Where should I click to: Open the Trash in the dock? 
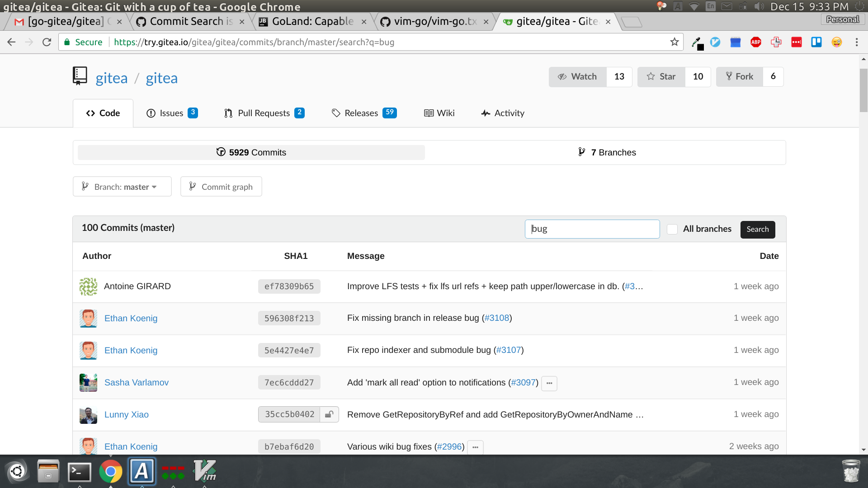coord(851,471)
